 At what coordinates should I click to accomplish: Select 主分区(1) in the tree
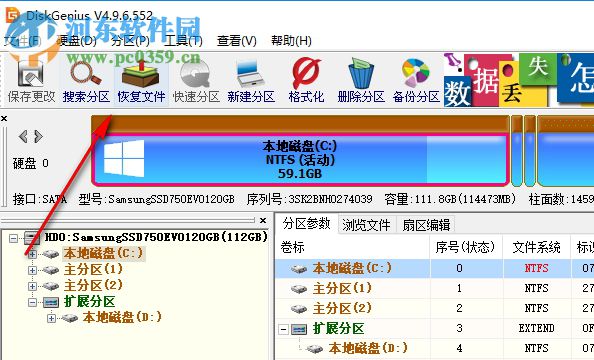pos(93,269)
